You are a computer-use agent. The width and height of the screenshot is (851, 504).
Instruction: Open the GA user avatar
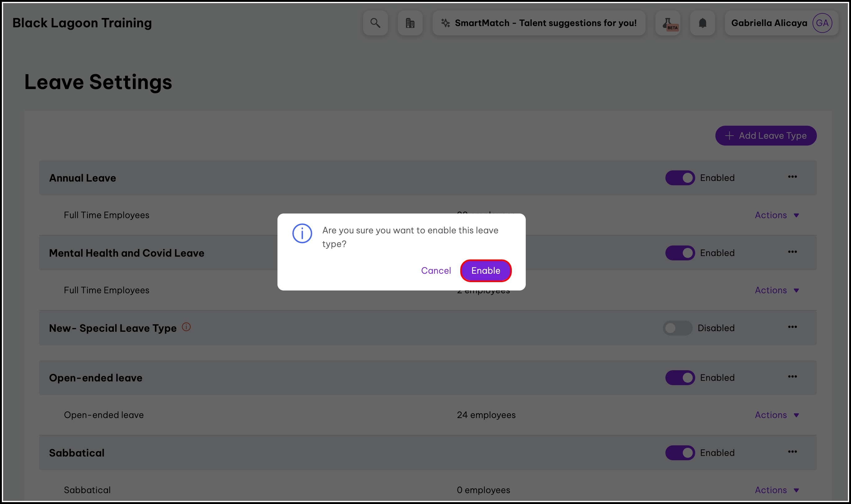tap(822, 23)
